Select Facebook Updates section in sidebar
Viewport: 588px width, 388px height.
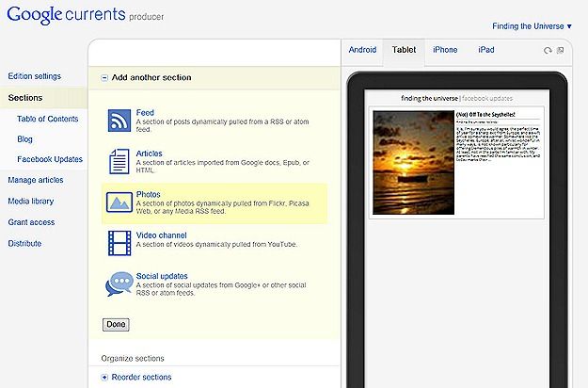(x=50, y=159)
